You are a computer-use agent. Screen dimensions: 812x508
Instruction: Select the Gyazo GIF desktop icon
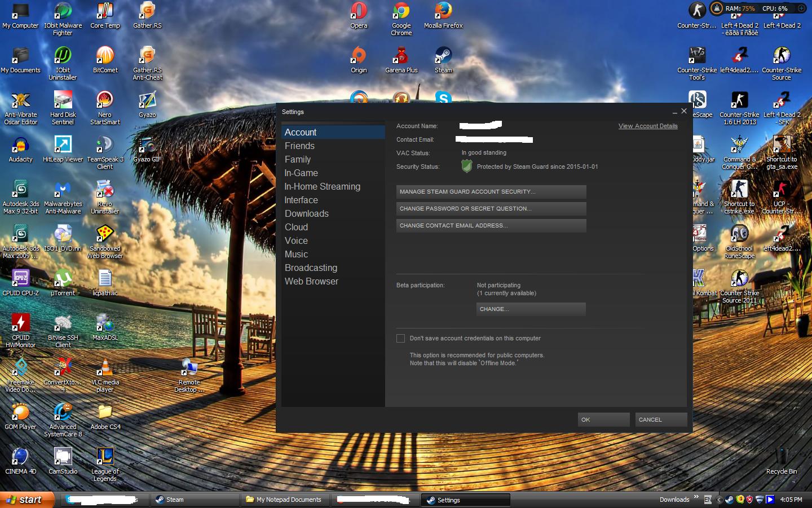click(147, 150)
